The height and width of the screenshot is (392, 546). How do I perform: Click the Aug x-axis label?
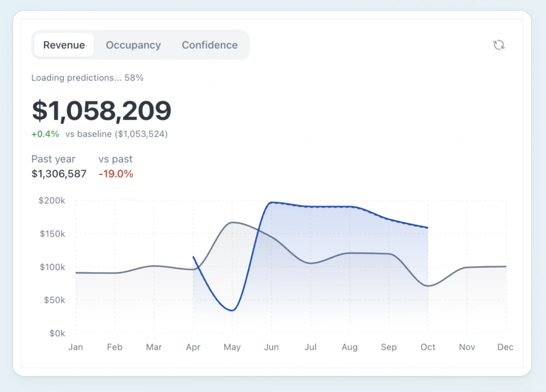point(350,347)
